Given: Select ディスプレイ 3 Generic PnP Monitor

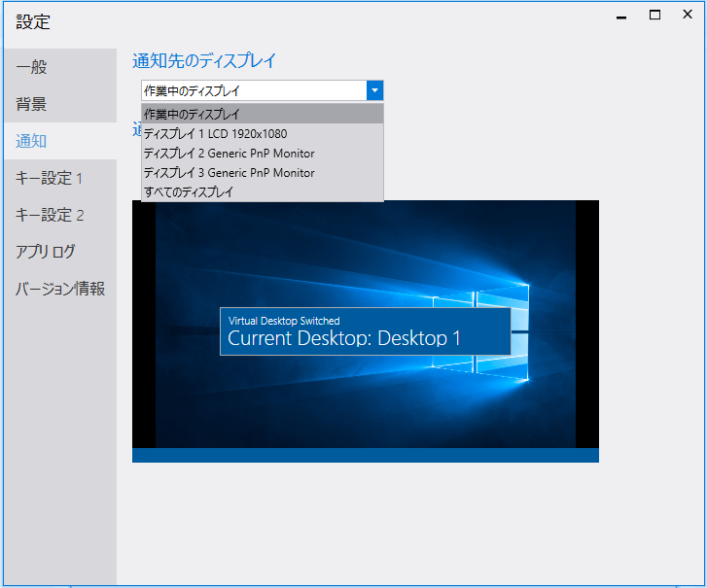Looking at the screenshot, I should 263,173.
